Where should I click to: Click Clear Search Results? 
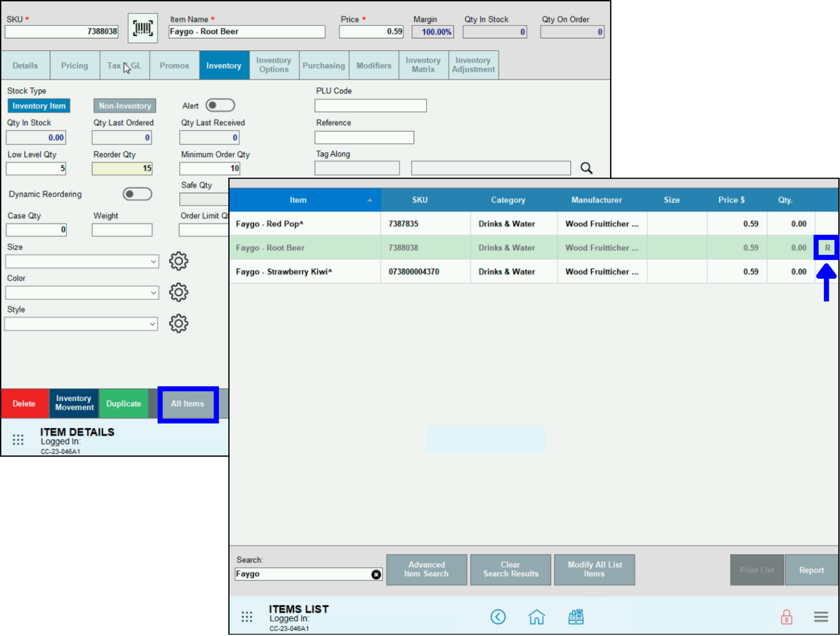pyautogui.click(x=510, y=570)
